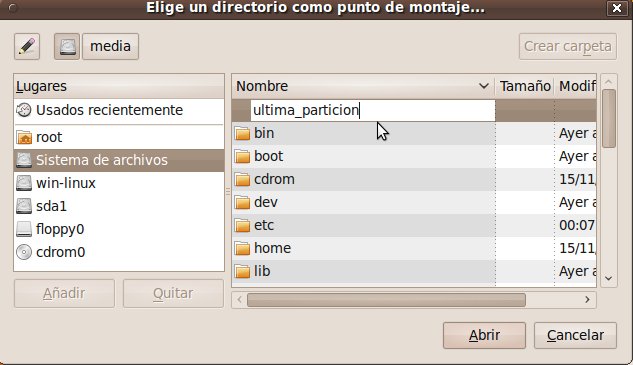Select the cdrom0 disc
Image resolution: width=633 pixels, height=365 pixels.
click(x=119, y=252)
